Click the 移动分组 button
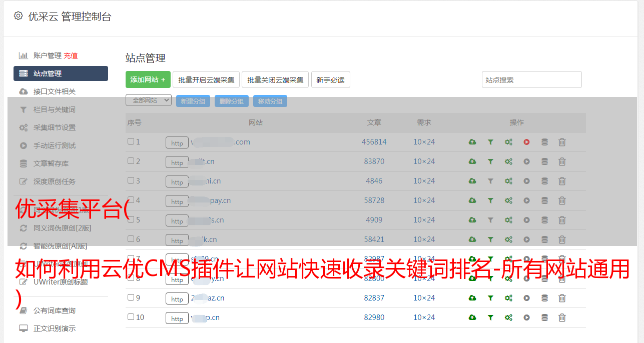 click(x=270, y=101)
